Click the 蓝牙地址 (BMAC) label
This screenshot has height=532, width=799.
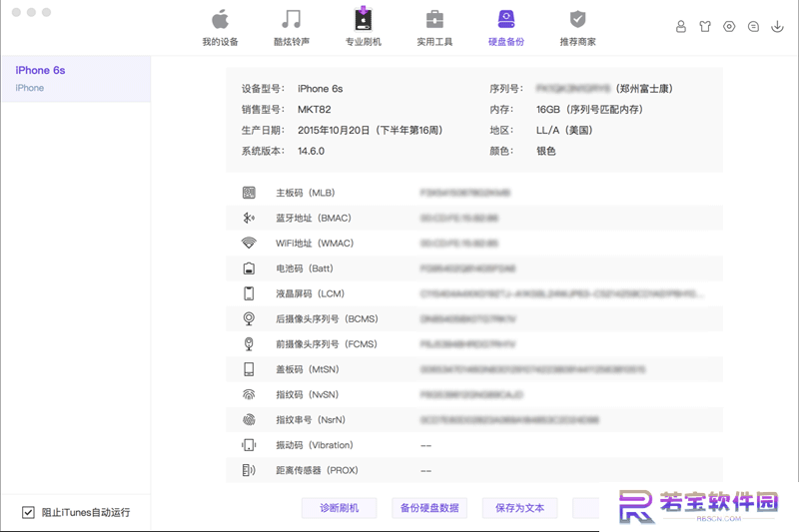click(x=314, y=218)
